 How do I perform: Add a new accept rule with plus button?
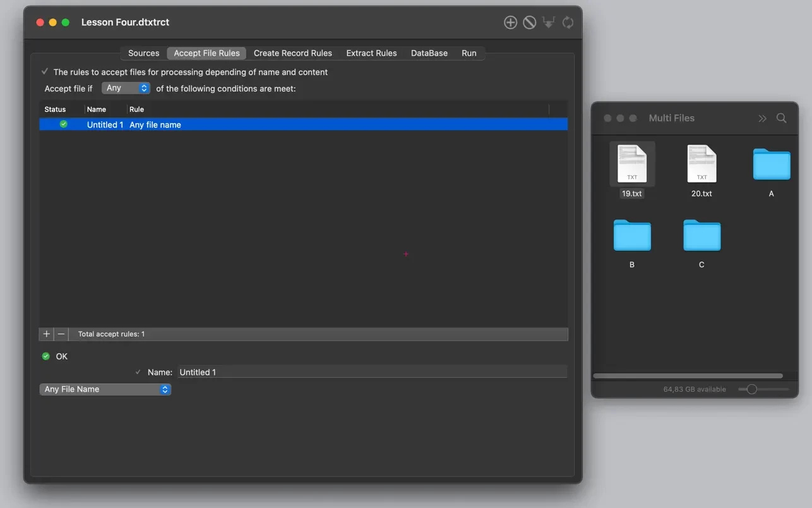pos(47,334)
